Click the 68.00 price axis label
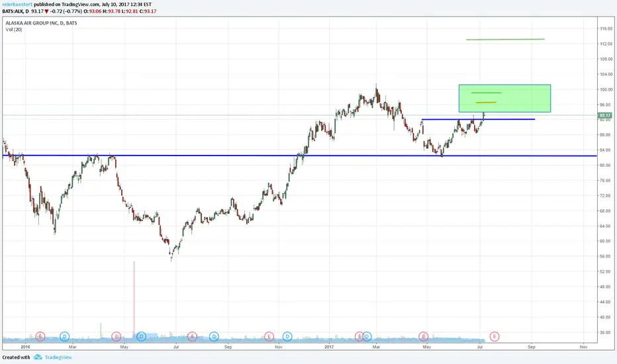 606,211
